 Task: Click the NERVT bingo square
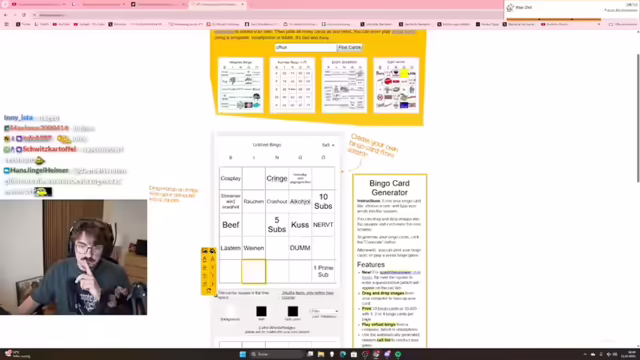point(323,225)
